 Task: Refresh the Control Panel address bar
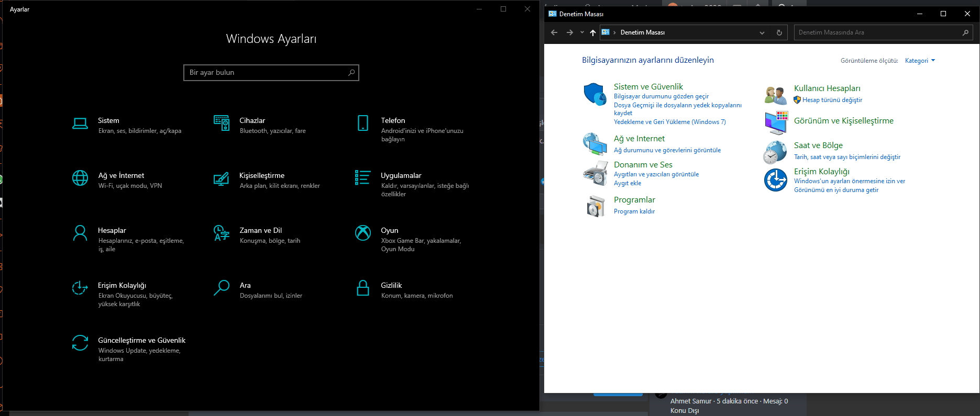[x=779, y=32]
